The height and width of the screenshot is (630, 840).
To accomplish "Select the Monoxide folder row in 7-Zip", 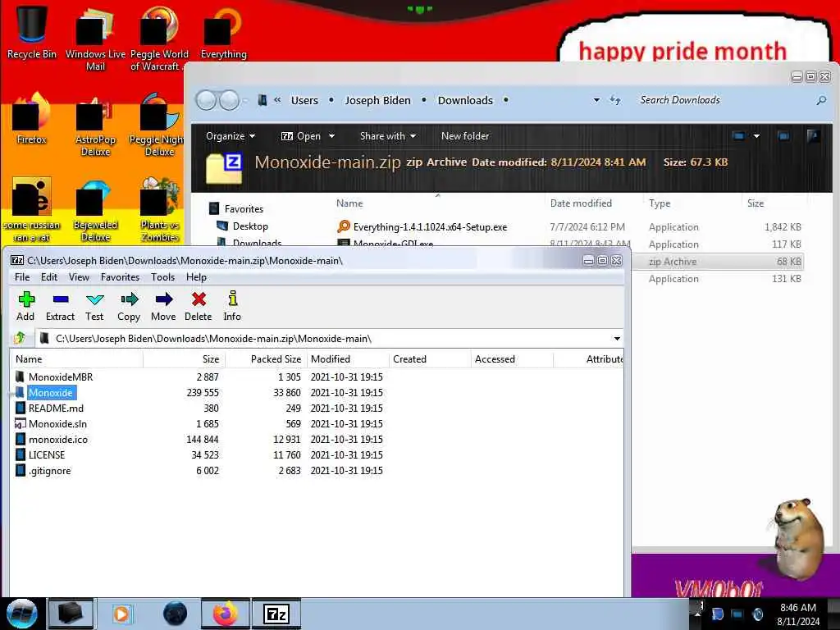I will [50, 393].
